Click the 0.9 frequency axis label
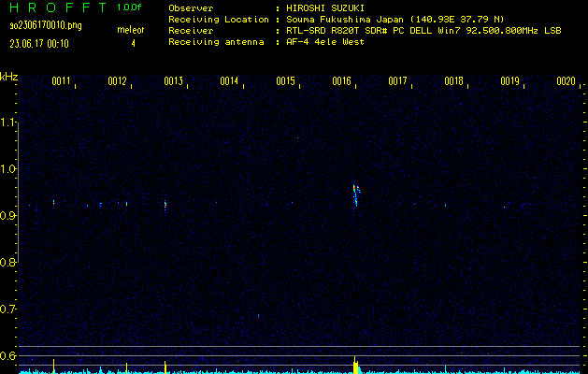588x374 pixels. pos(8,216)
